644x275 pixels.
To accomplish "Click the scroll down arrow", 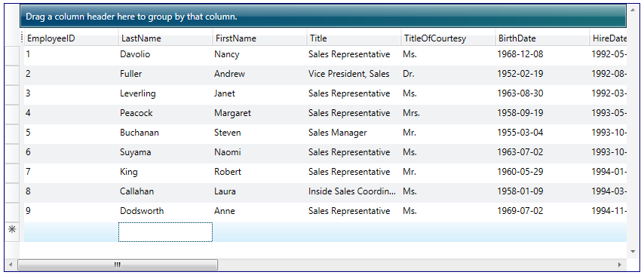I will tap(633, 251).
